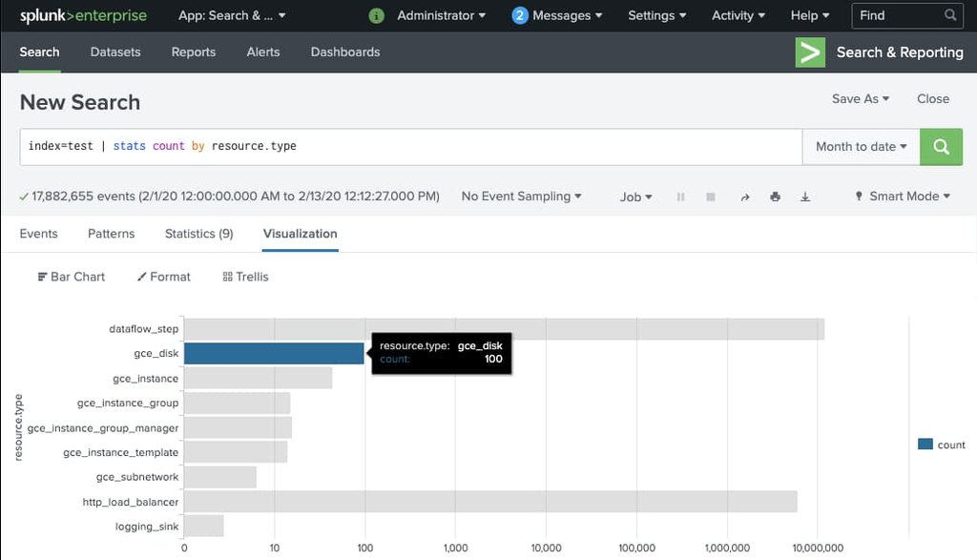Screen dimensions: 977x560
Task: Click the http_load_balancer axis label
Action: 130,502
